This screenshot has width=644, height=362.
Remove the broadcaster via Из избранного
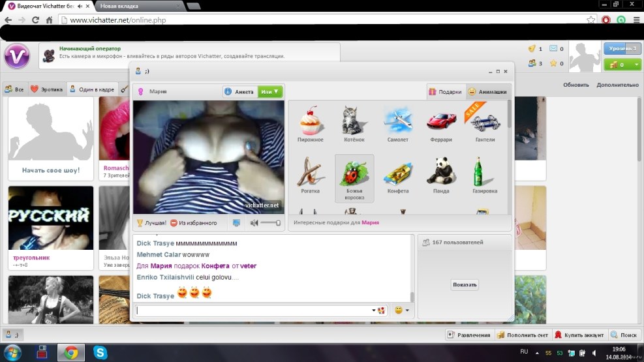[x=193, y=223]
